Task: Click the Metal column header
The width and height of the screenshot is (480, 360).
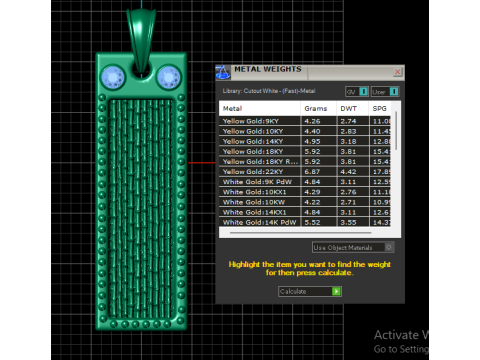Action: (x=260, y=109)
